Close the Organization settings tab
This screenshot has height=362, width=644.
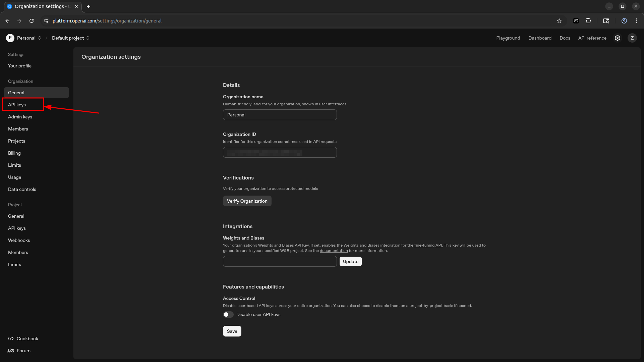tap(76, 6)
